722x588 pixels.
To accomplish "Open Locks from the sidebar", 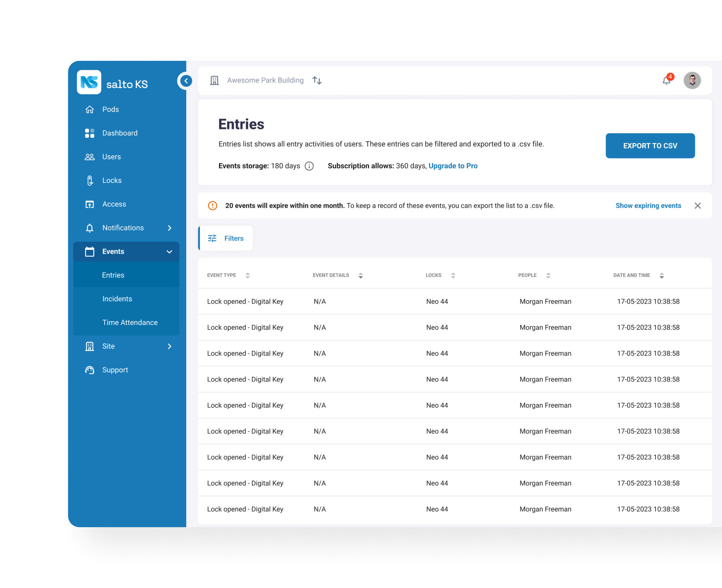I will pyautogui.click(x=112, y=180).
